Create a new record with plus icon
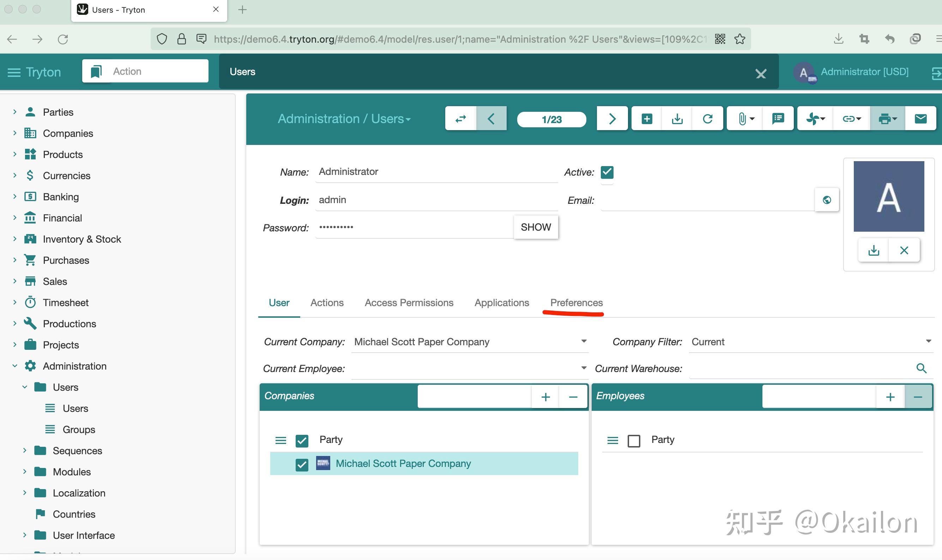 [646, 119]
